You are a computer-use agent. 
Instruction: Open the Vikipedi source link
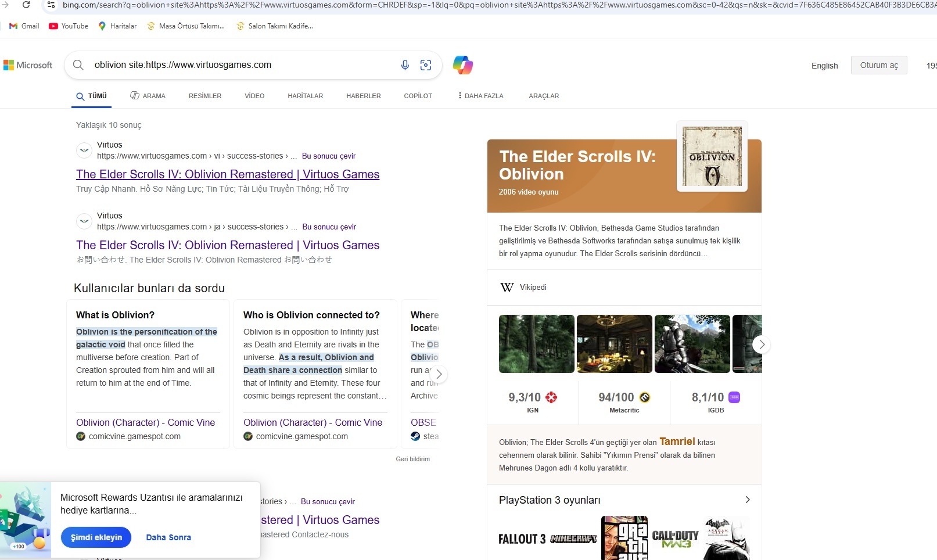click(523, 288)
